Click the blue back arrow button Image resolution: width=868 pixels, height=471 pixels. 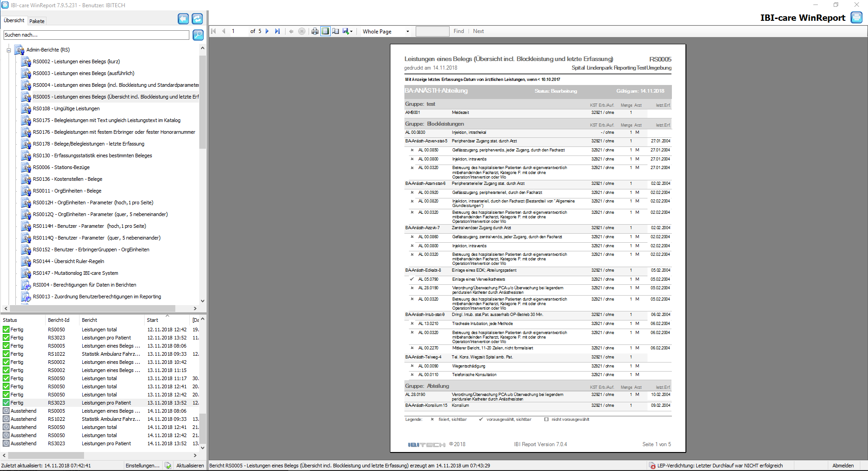183,19
